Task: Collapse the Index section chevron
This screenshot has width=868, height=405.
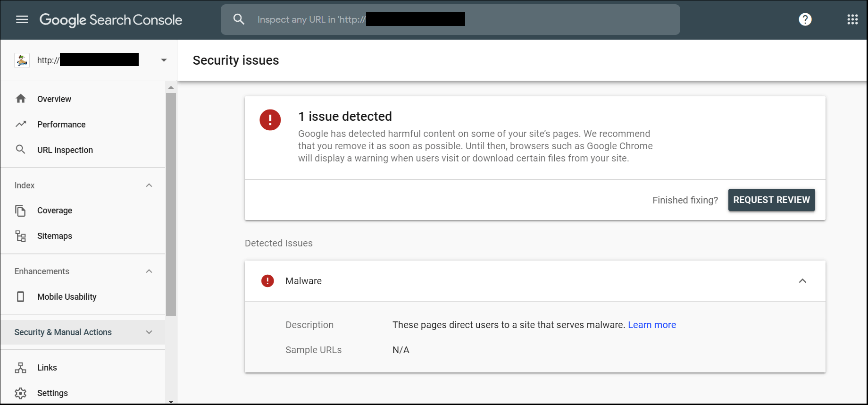Action: coord(149,185)
